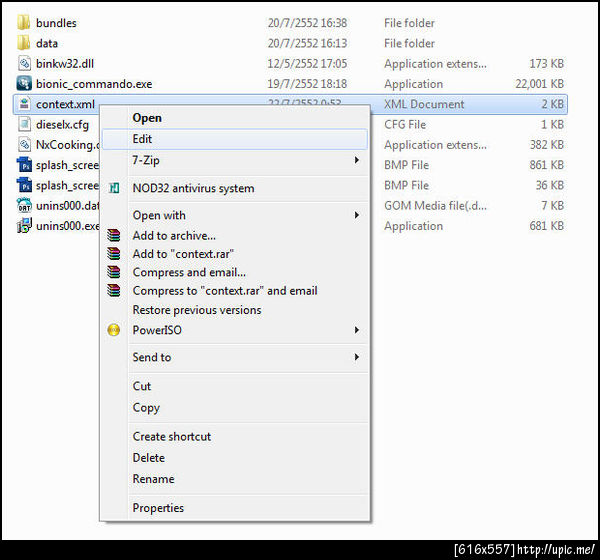The width and height of the screenshot is (600, 560).
Task: Click the PowerISO disc icon
Action: [x=114, y=330]
